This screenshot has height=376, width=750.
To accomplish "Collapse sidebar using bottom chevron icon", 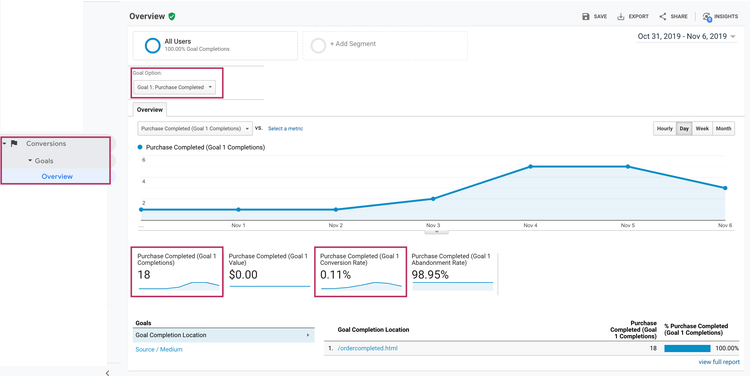I will [x=108, y=373].
